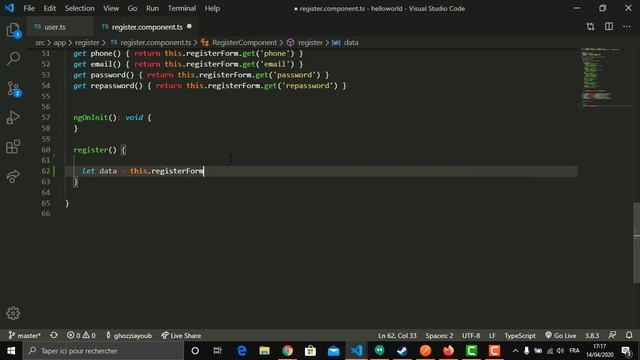Open the Run menu
640x360 pixels.
tap(152, 8)
